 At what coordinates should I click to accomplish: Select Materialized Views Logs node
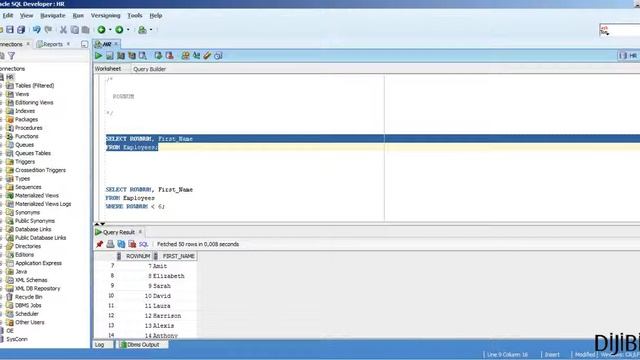pyautogui.click(x=43, y=204)
